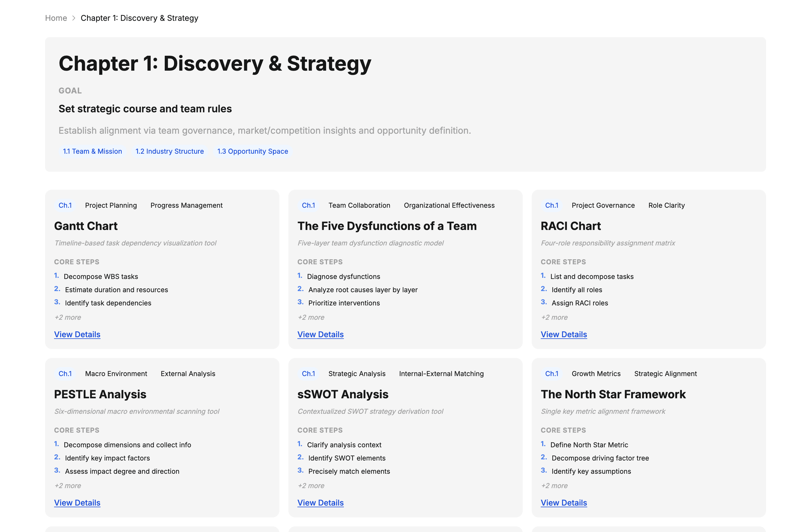810x532 pixels.
Task: Open View Details for Five Dysfunctions card
Action: (x=320, y=334)
